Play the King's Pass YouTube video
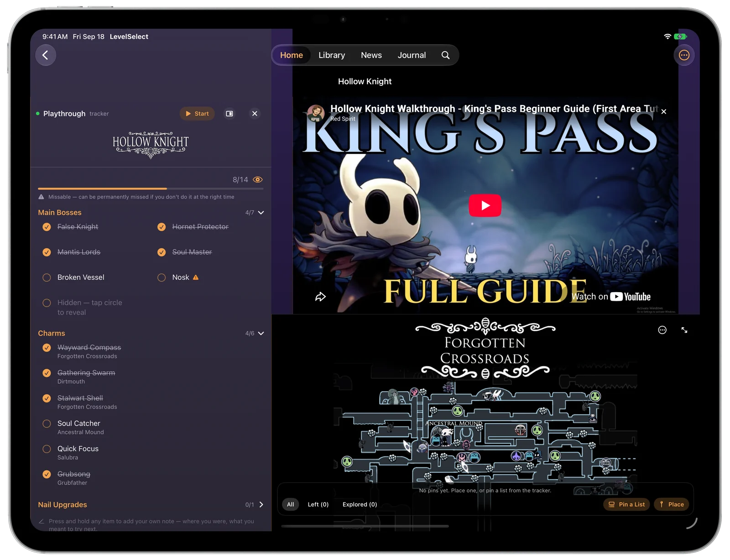 pos(485,205)
